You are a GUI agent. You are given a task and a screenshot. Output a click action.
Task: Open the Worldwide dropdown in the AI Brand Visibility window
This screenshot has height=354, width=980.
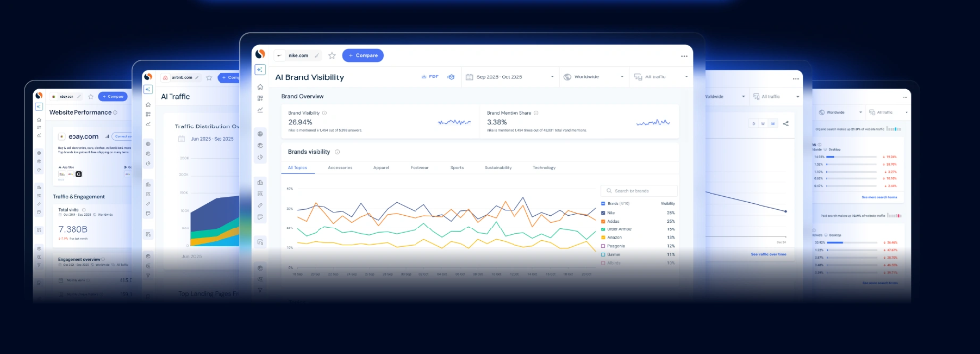[594, 76]
